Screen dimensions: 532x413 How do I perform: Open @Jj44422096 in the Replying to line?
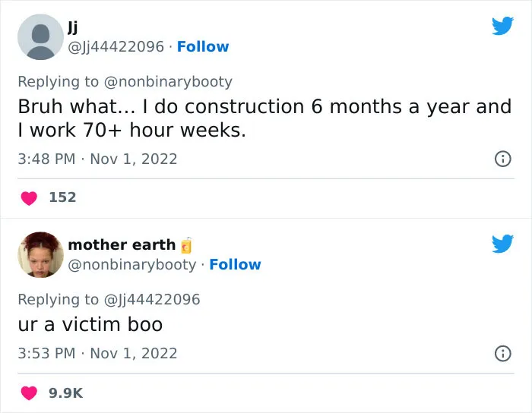[152, 300]
